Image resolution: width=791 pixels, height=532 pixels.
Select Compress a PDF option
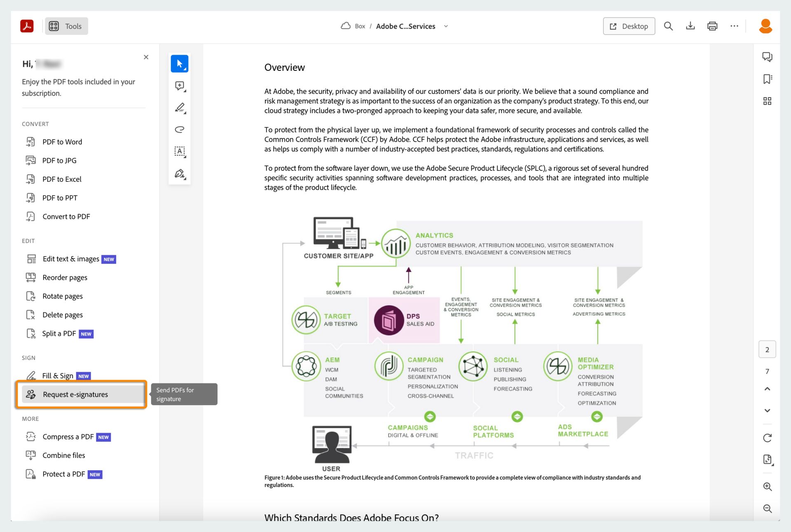67,436
